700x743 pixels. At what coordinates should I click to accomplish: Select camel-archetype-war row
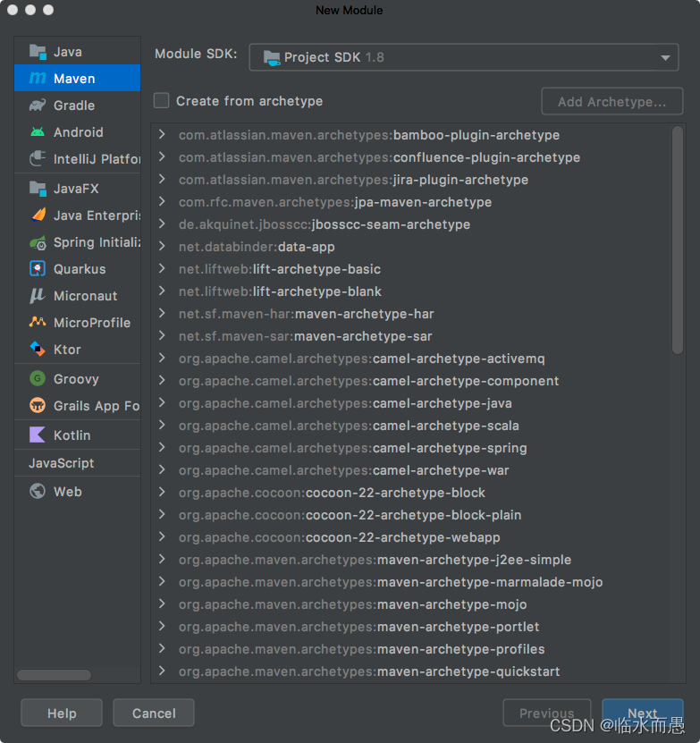[x=411, y=470]
